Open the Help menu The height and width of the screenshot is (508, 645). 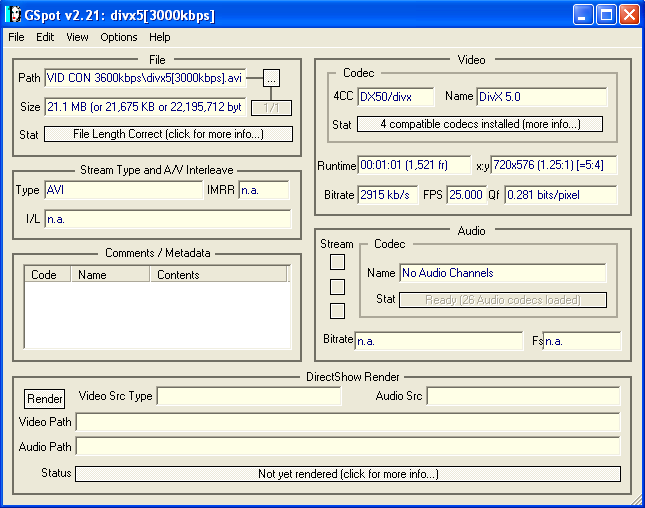point(160,37)
